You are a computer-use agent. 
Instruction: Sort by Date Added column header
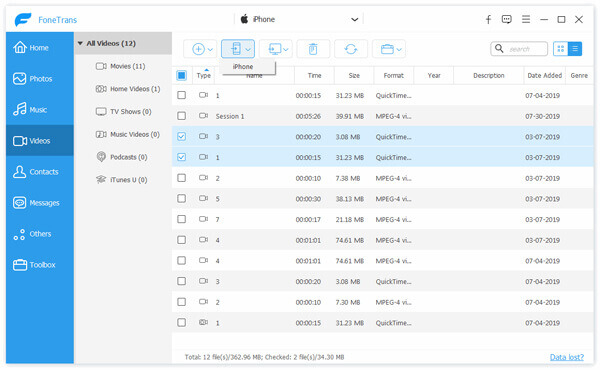tap(544, 75)
